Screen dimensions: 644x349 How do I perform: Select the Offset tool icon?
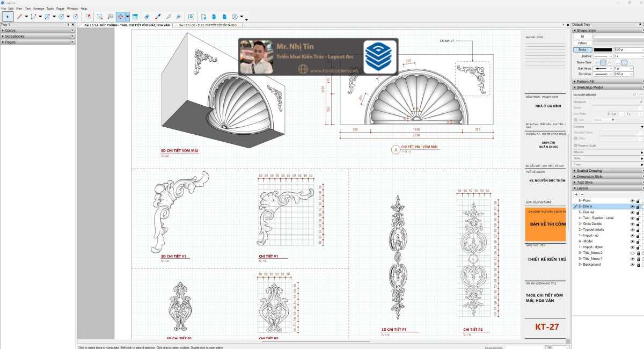(88, 17)
